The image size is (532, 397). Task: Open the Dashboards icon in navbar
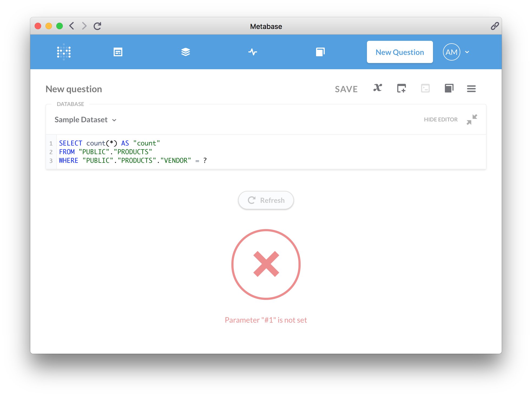118,52
